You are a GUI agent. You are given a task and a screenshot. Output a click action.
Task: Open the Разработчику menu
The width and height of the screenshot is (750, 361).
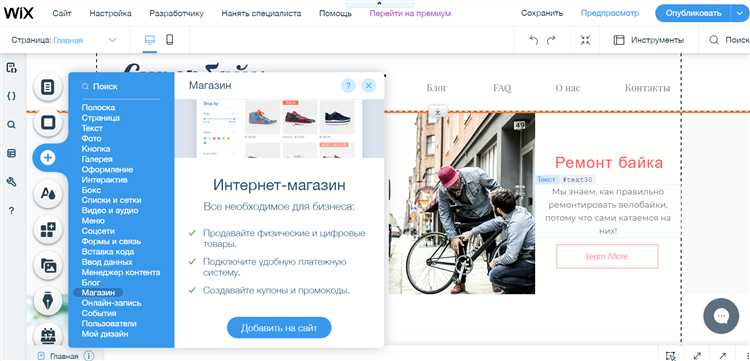coord(176,13)
